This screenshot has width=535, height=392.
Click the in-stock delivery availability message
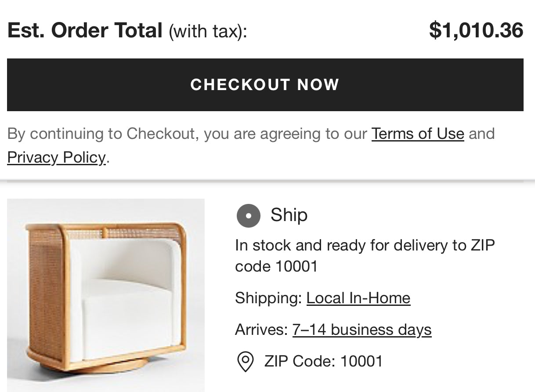pyautogui.click(x=365, y=255)
